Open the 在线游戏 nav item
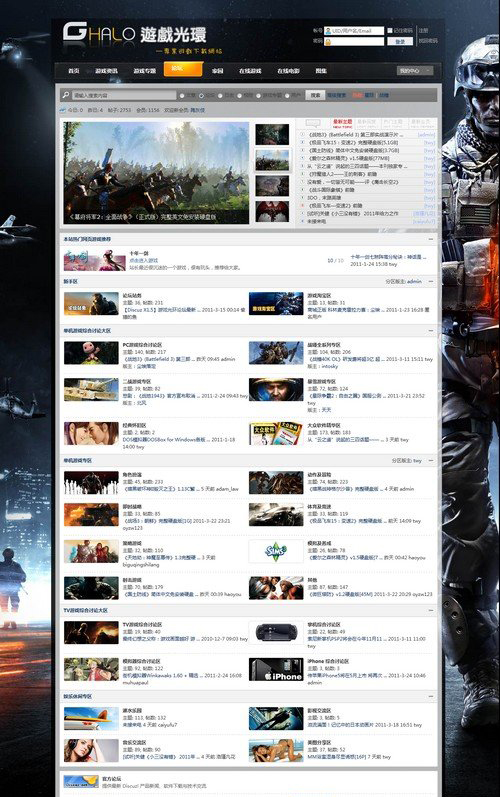Viewport: 500px width, 797px height. coord(250,71)
